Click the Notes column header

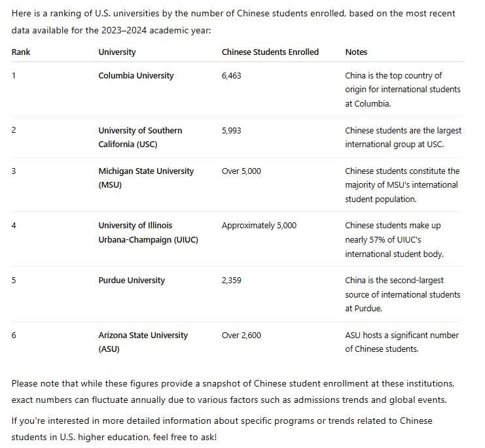356,52
